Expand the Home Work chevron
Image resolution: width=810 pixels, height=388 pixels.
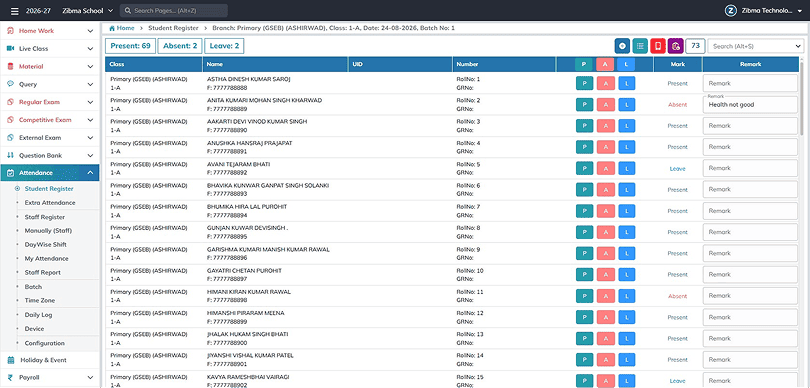[x=90, y=31]
